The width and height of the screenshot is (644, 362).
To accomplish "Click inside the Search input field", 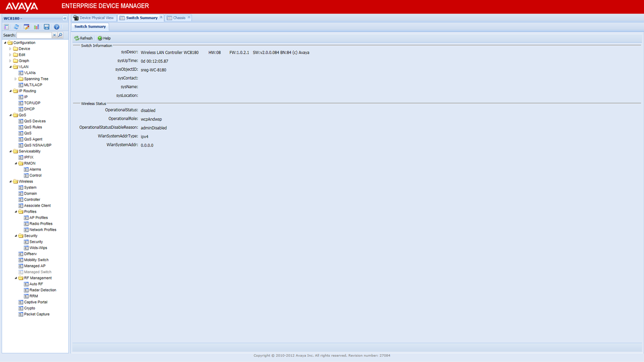I will pos(34,35).
